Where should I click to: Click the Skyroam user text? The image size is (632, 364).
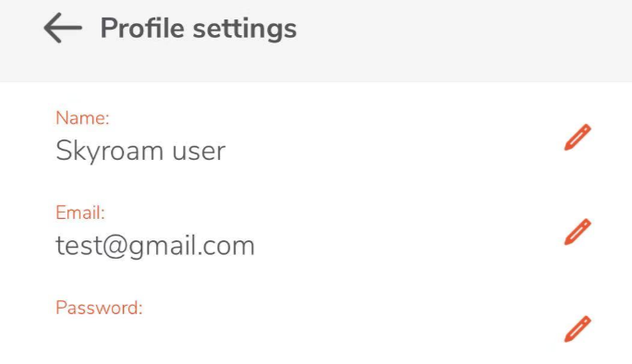point(140,152)
